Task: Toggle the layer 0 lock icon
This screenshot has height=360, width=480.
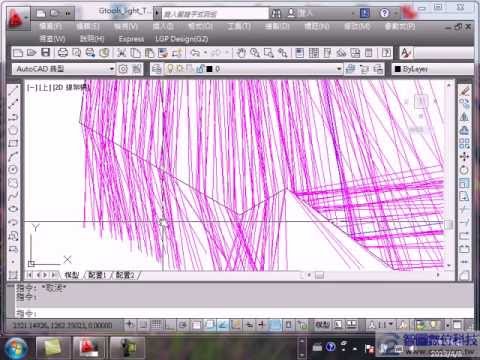Action: point(200,69)
